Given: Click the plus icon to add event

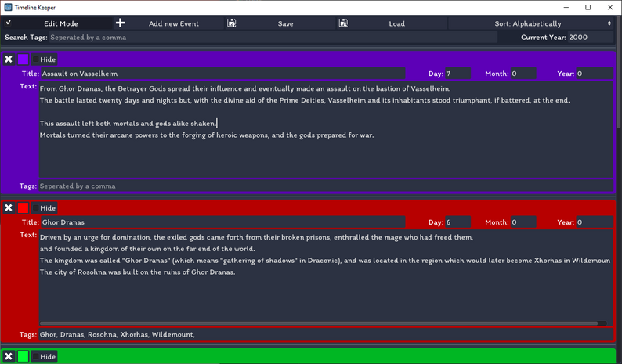Looking at the screenshot, I should 120,23.
